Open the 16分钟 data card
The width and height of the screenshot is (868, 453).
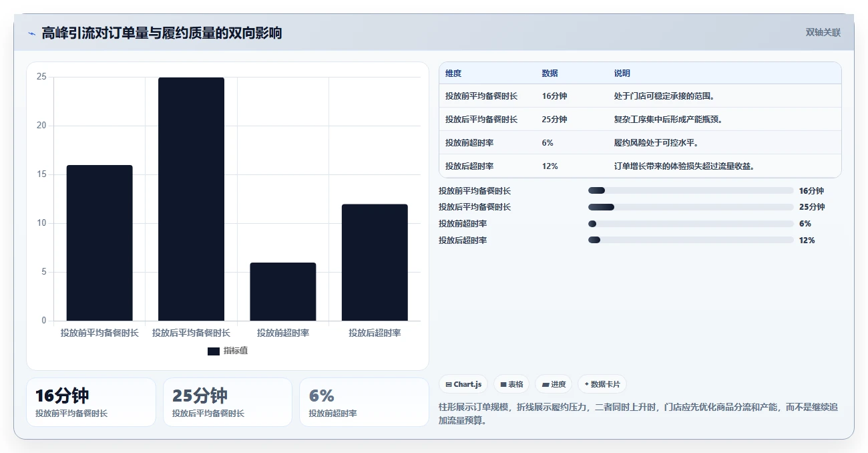[91, 402]
